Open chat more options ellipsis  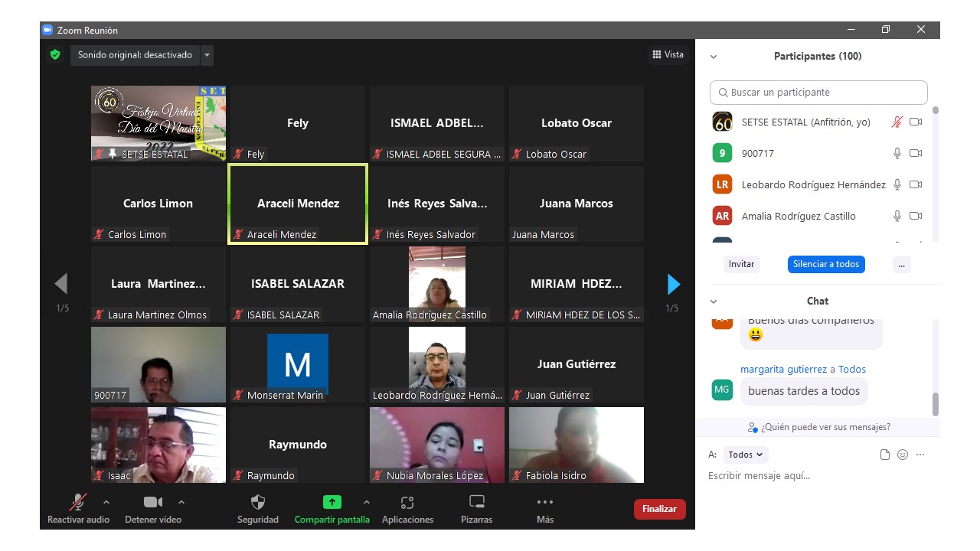920,455
